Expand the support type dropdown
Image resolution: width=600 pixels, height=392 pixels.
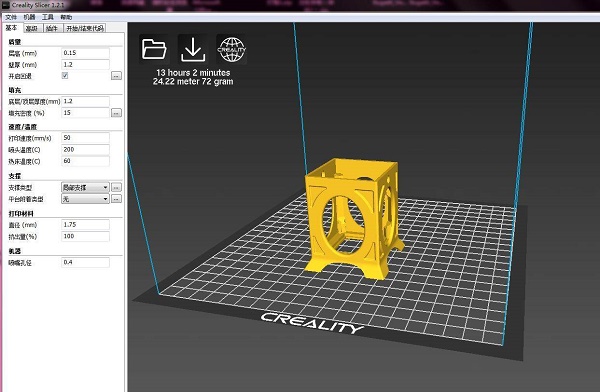tap(85, 187)
